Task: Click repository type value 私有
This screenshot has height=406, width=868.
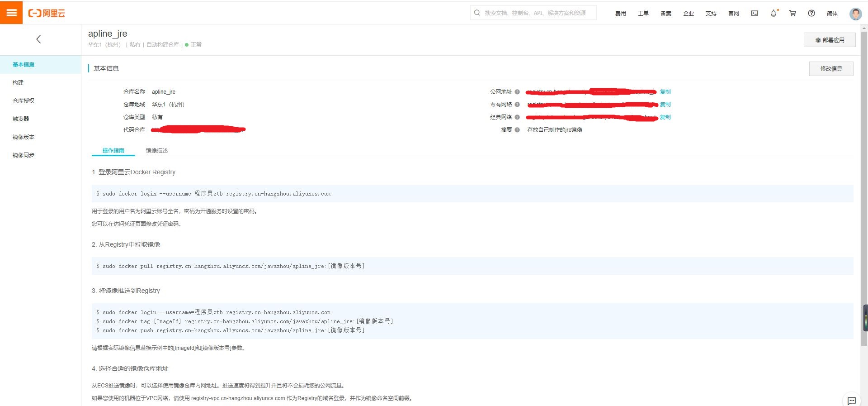Action: [x=157, y=117]
